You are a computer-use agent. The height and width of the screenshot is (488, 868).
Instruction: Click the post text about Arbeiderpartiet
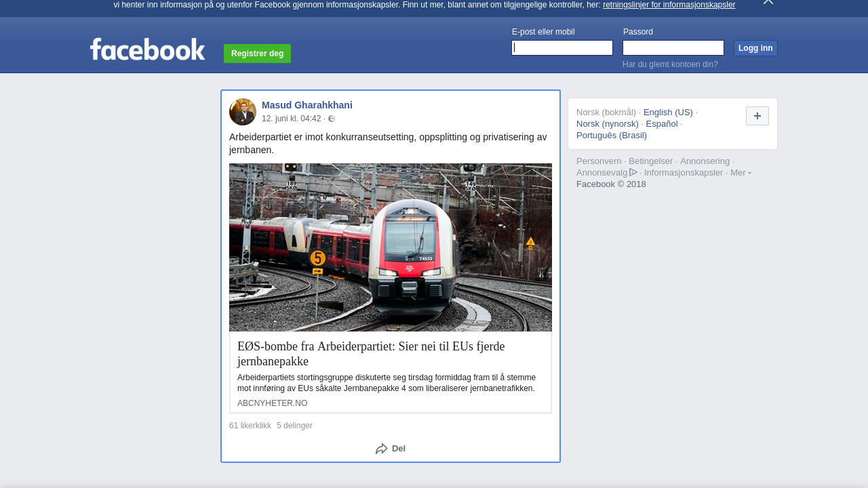coord(388,143)
